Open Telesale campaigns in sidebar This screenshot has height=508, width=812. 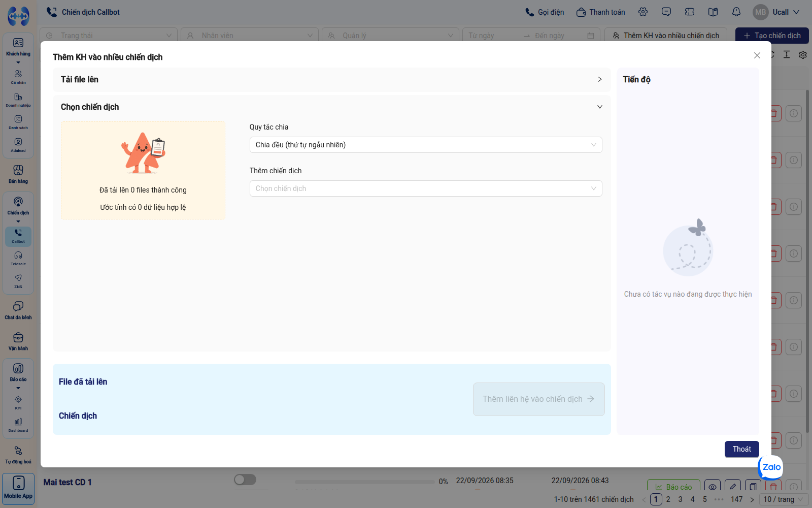click(18, 258)
